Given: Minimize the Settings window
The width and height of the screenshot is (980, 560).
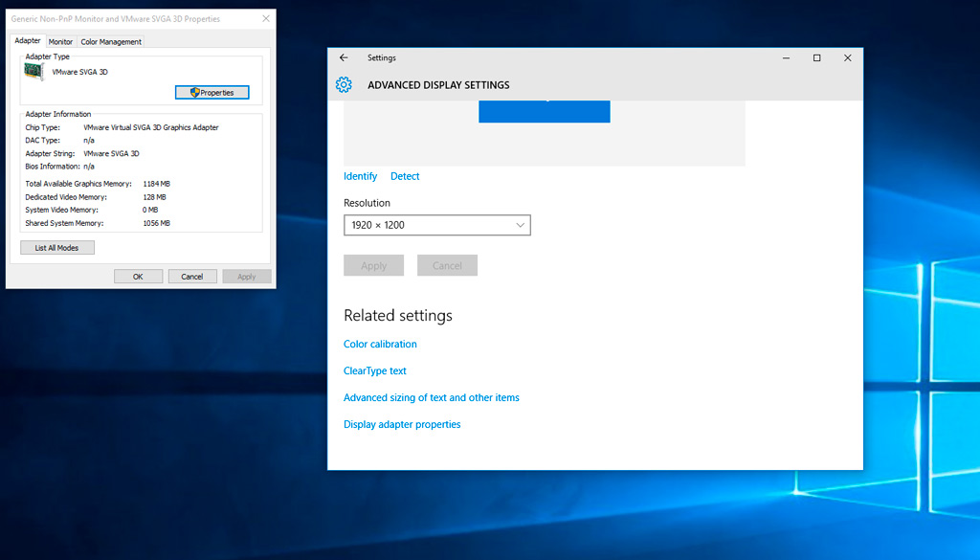Looking at the screenshot, I should 787,57.
